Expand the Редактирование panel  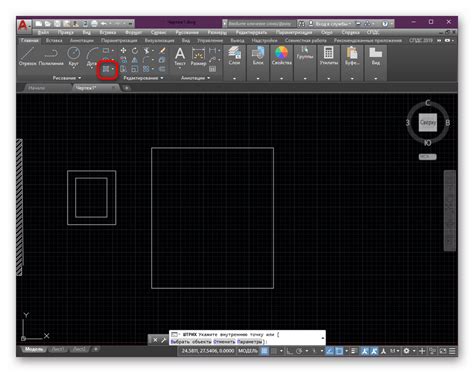click(x=143, y=78)
